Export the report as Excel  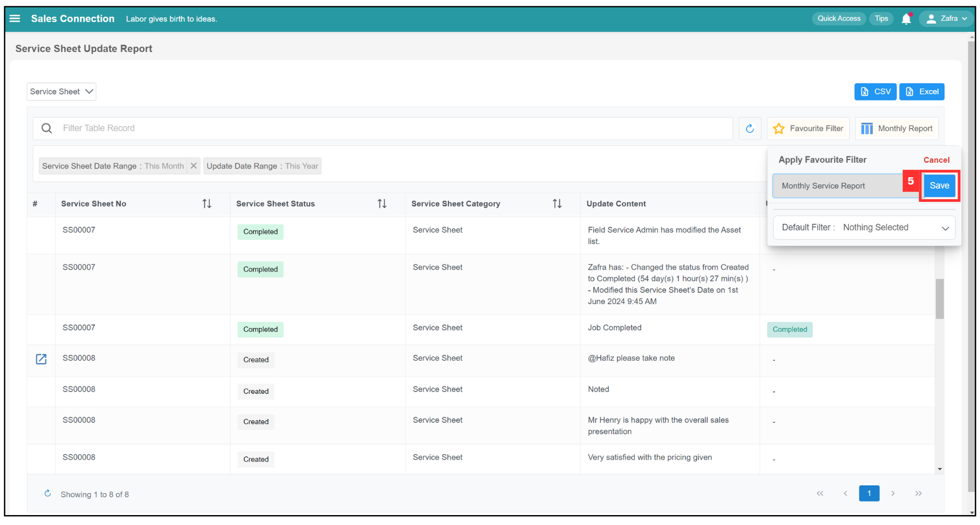pos(921,92)
